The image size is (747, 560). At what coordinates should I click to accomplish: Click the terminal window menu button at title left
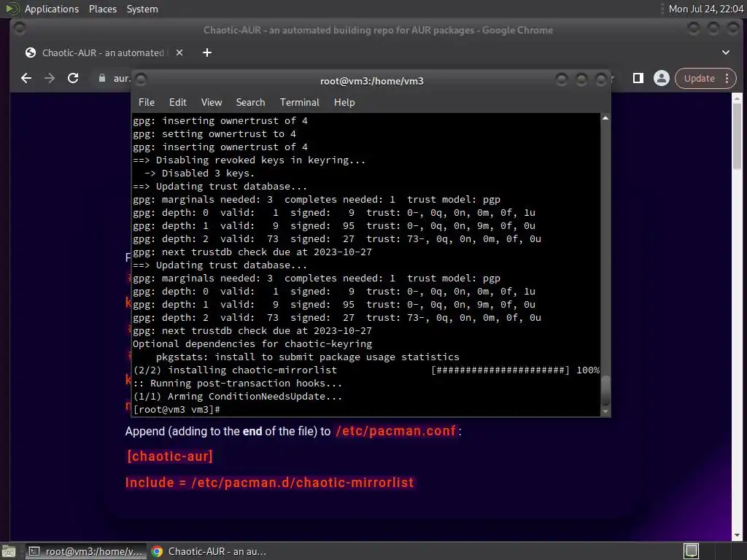[x=141, y=79]
